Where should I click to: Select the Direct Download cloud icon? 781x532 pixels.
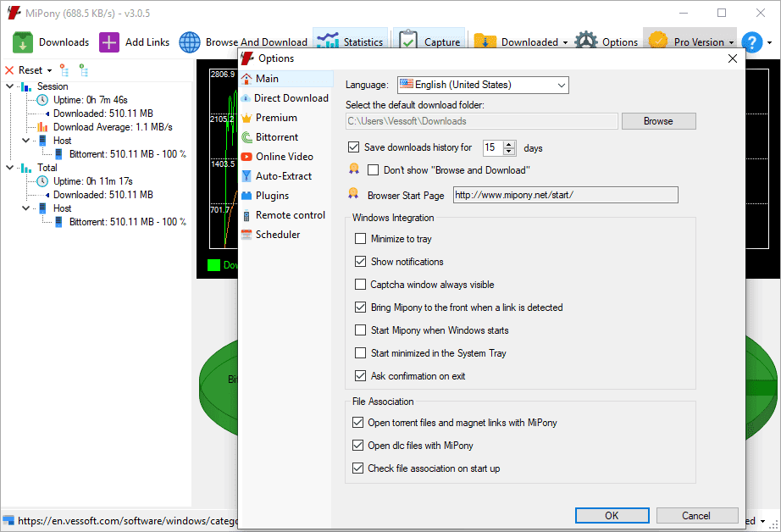point(246,98)
